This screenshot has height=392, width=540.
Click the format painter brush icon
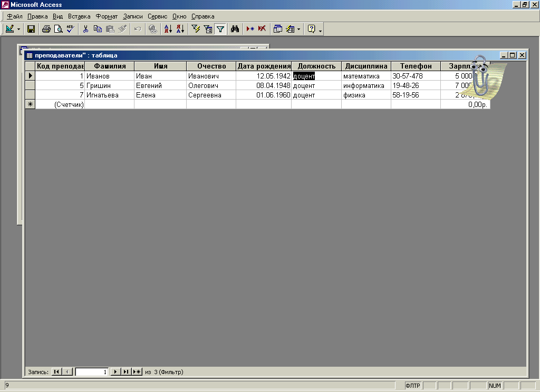[122, 29]
